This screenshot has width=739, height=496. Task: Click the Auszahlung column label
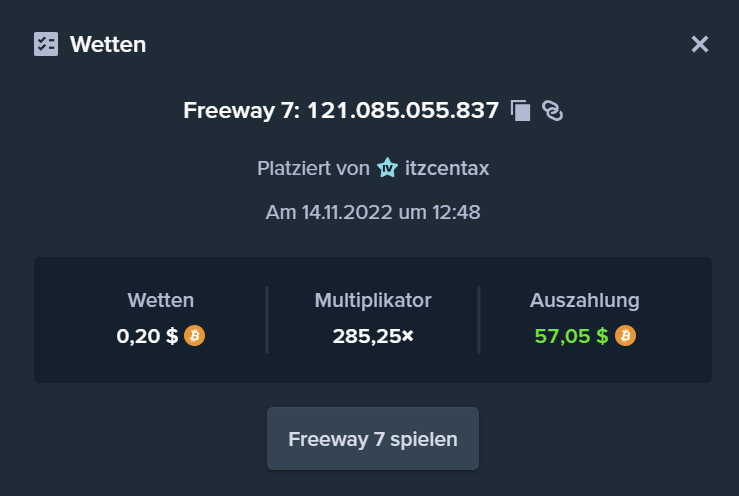pos(584,300)
